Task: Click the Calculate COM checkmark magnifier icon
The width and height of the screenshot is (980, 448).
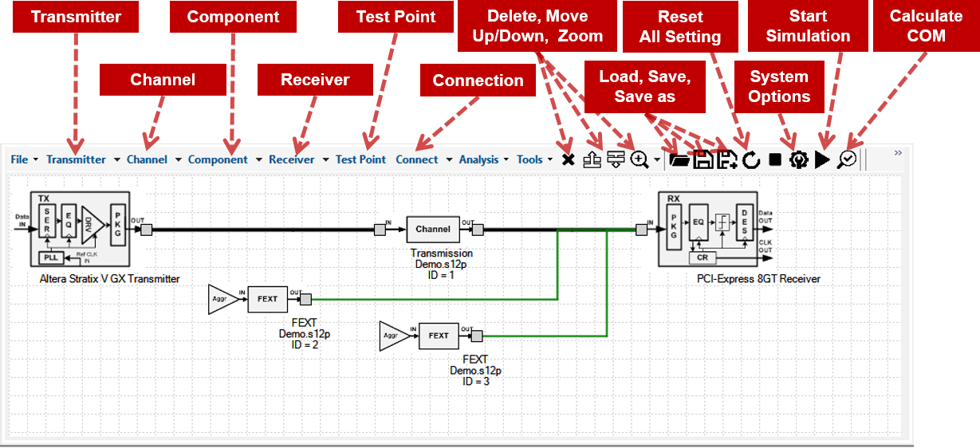Action: 847,159
